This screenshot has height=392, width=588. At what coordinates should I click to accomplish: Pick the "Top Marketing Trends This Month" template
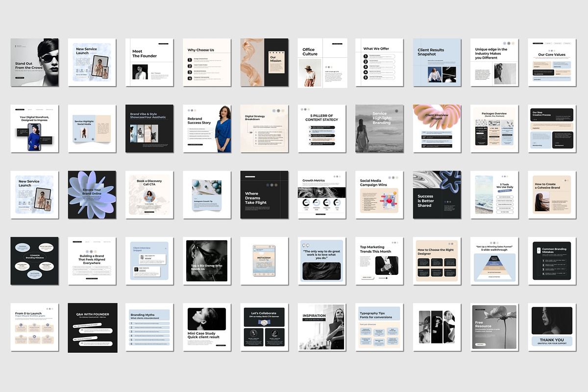(379, 261)
